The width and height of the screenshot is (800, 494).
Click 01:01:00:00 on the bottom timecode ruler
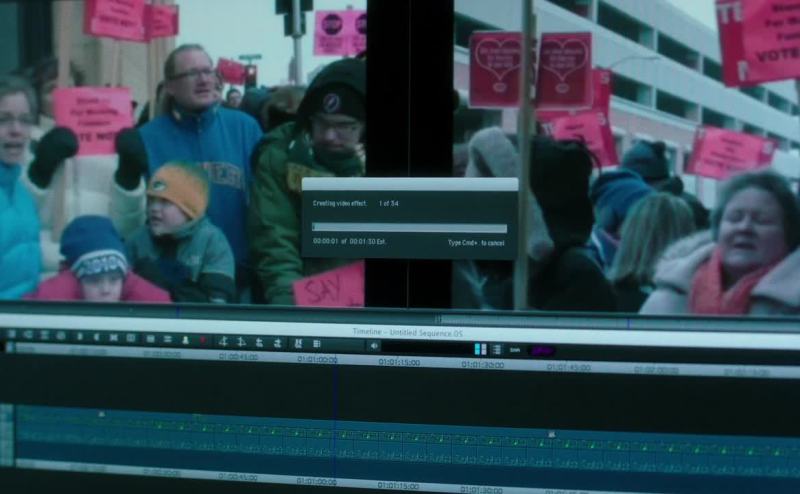coord(316,482)
